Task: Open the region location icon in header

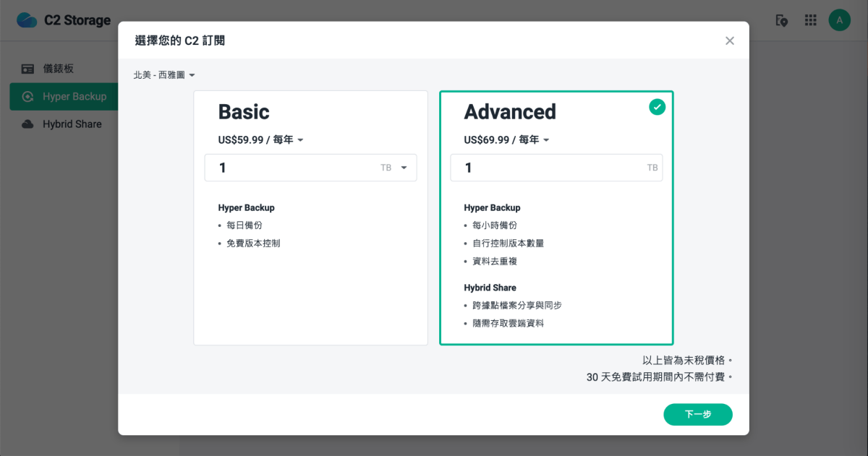Action: (x=781, y=20)
